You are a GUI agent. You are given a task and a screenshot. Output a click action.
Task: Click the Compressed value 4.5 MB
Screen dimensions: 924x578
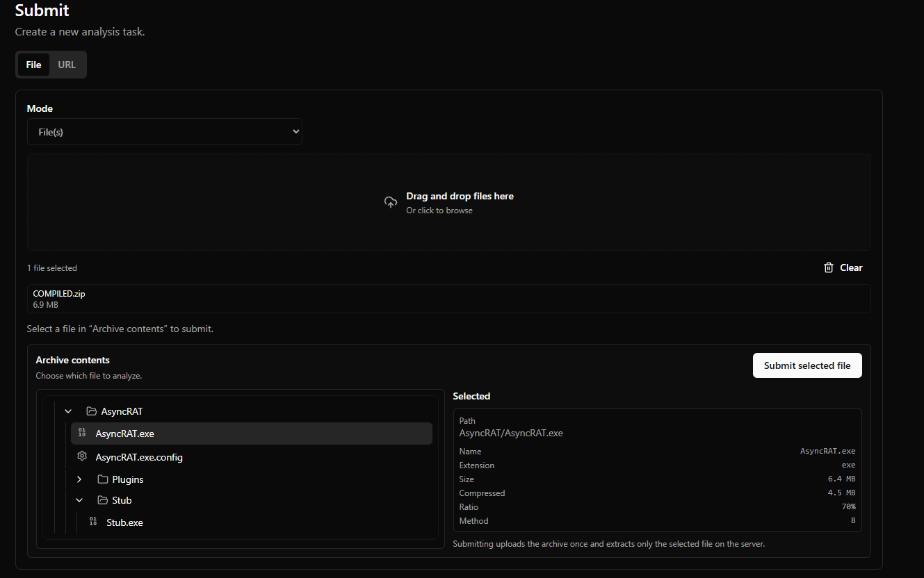coord(841,493)
